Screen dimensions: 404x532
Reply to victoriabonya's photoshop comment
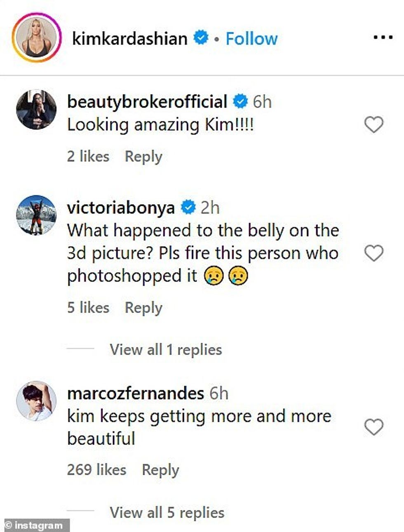[x=143, y=308]
